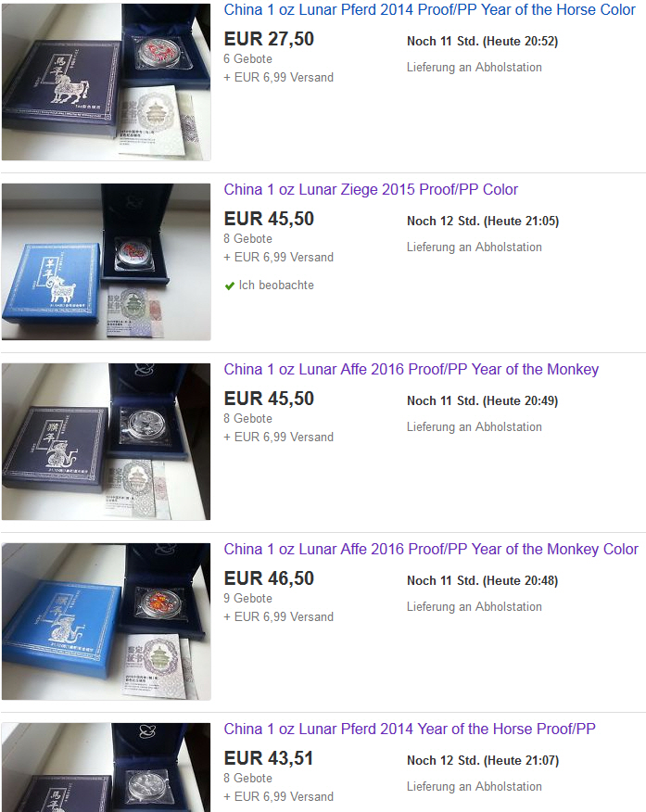
Task: Click the Horse Color coin thumbnail image
Action: pos(106,82)
